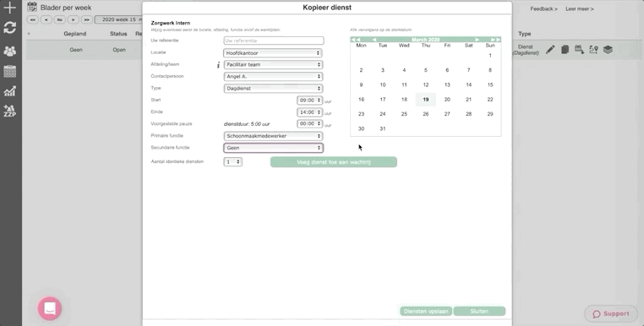
Task: Click the Open status cell
Action: (x=119, y=50)
